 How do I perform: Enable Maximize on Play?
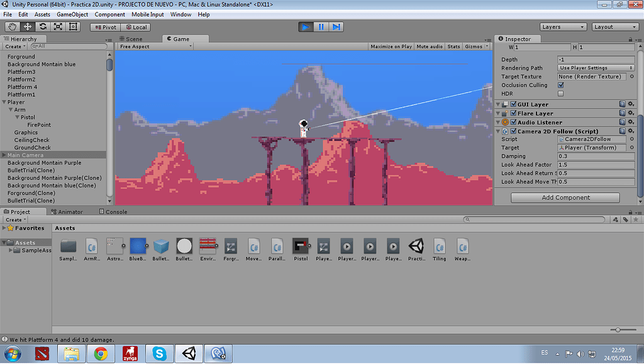(x=392, y=46)
